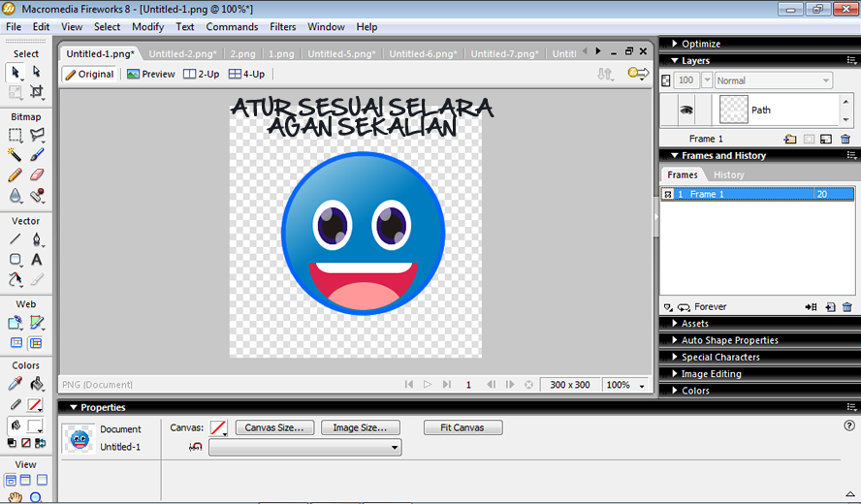The image size is (861, 504).
Task: Select the Hotspot tool
Action: pos(15,323)
